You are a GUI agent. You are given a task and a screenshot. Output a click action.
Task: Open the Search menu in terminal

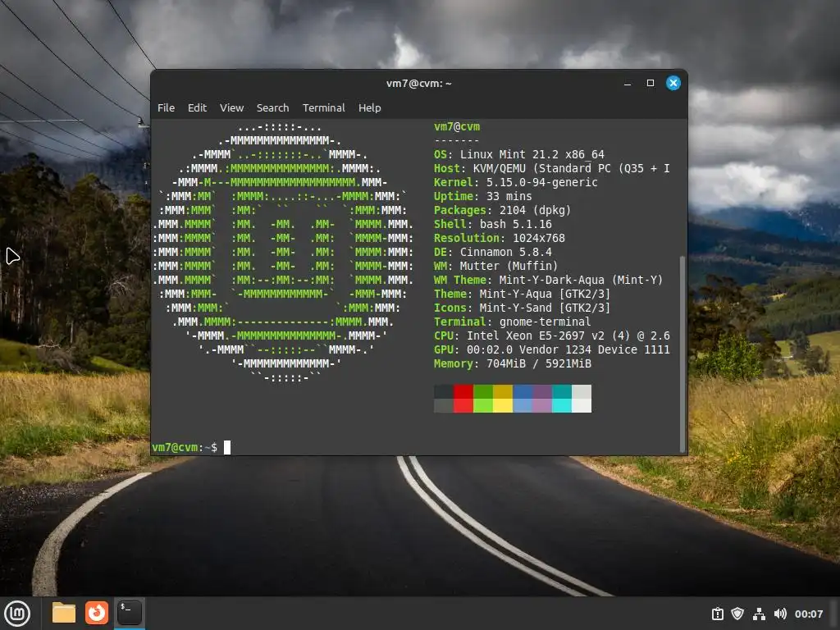272,107
